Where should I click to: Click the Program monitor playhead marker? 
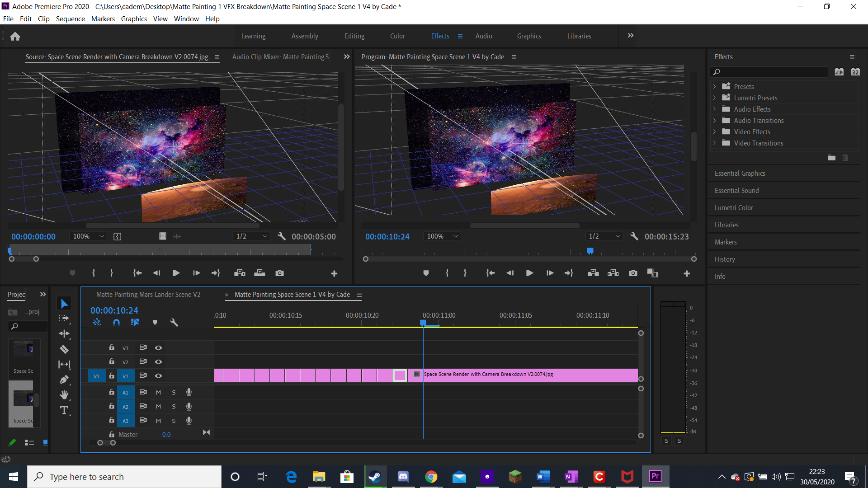590,251
